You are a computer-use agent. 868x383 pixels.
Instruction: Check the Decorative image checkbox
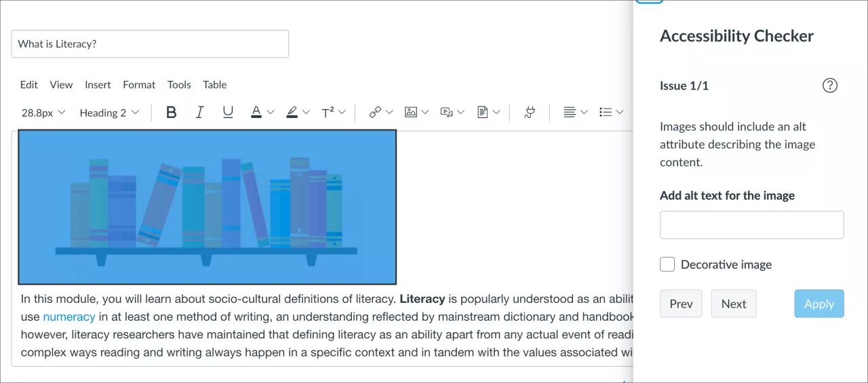(667, 264)
